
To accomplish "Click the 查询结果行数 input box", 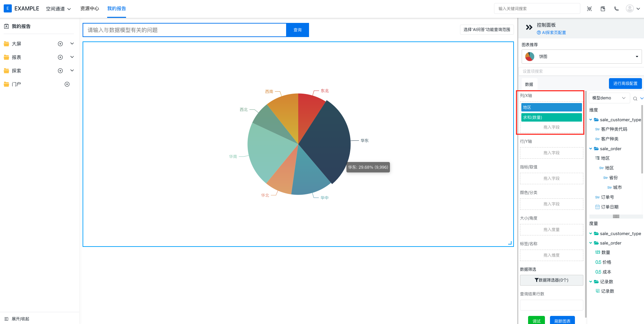I will pos(551,305).
